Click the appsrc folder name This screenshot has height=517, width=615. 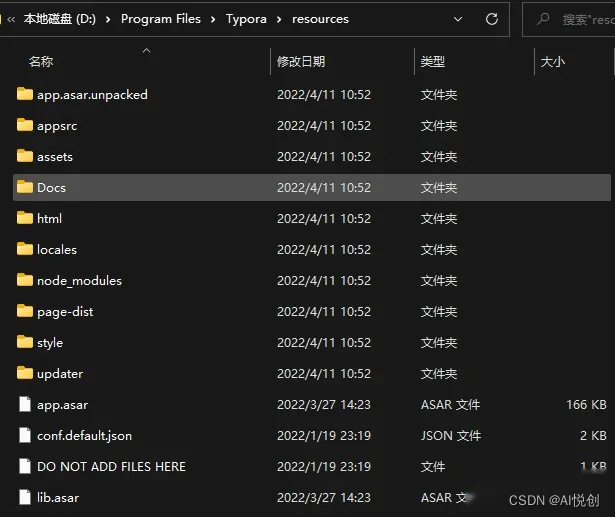pyautogui.click(x=57, y=126)
